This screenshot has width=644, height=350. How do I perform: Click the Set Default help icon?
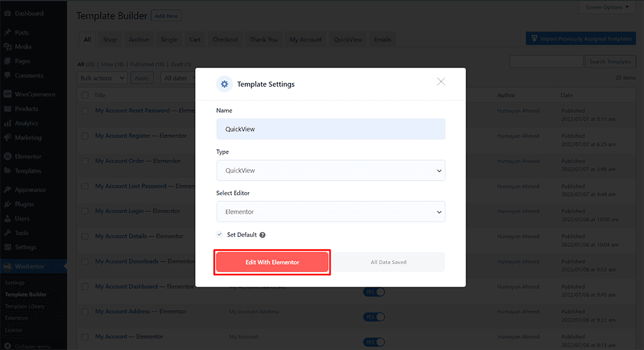point(263,235)
